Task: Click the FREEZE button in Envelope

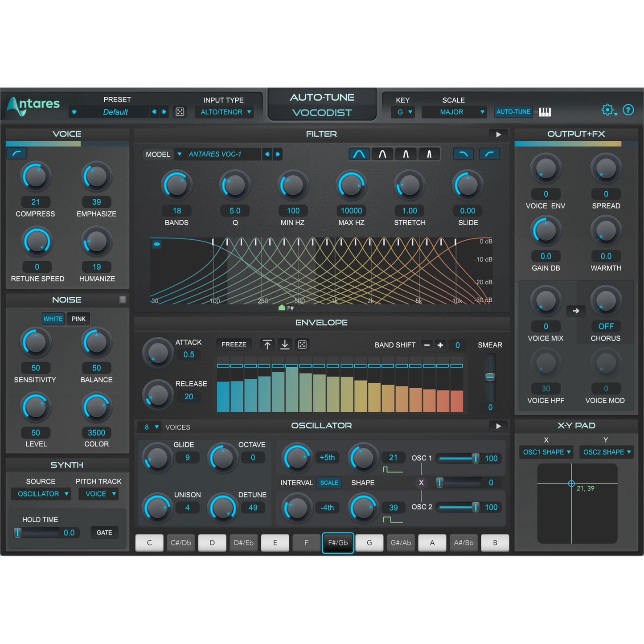Action: tap(234, 344)
